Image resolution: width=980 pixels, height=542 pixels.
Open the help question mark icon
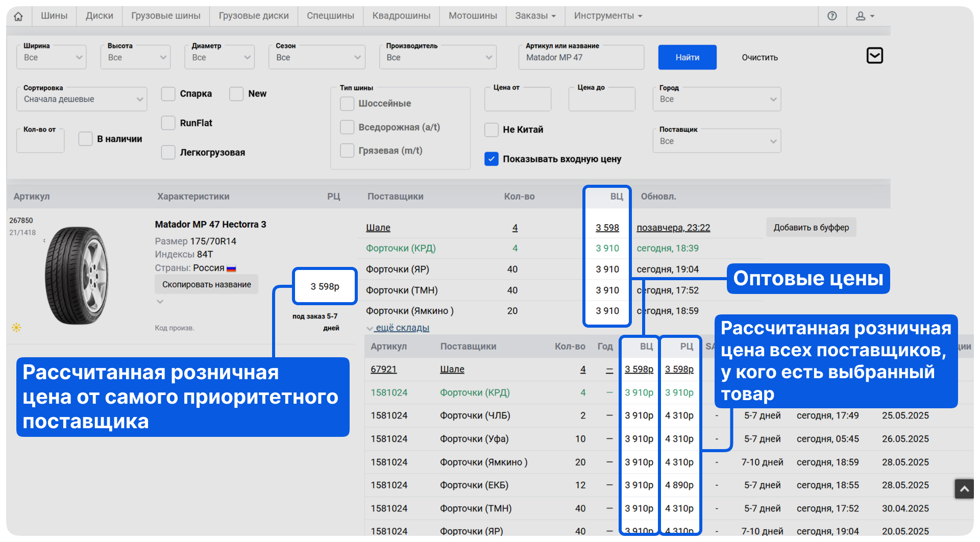pos(832,16)
